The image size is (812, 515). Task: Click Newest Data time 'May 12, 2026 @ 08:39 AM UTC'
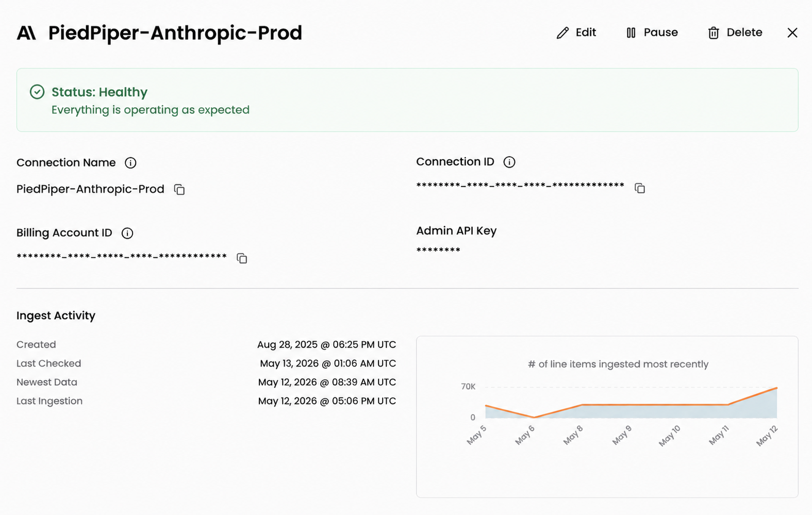click(x=327, y=382)
